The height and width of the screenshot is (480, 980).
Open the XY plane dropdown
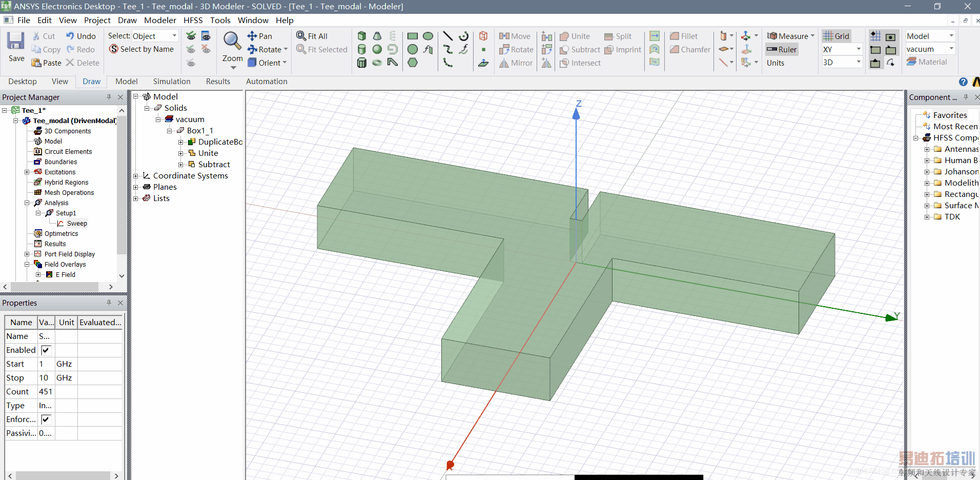(859, 49)
